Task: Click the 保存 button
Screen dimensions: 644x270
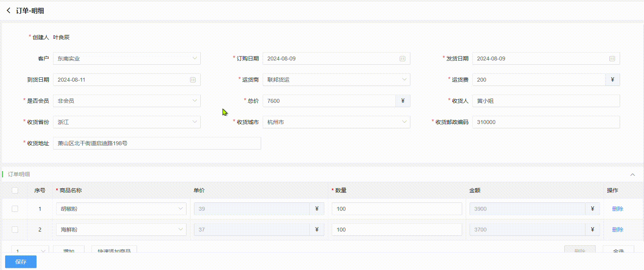Action: [x=21, y=262]
